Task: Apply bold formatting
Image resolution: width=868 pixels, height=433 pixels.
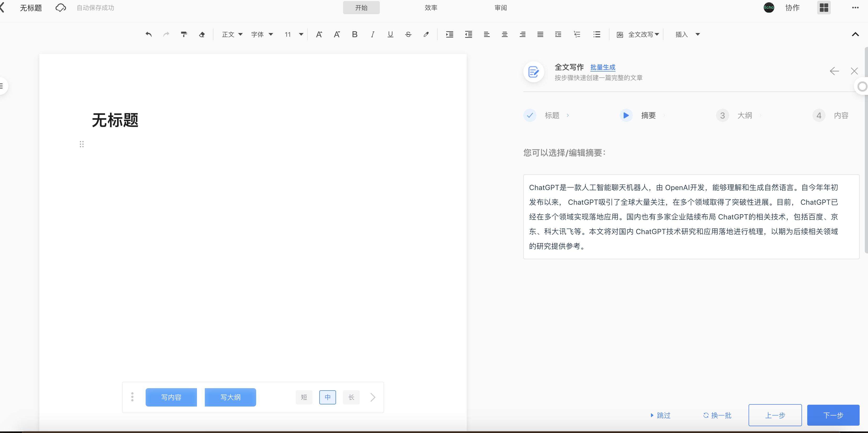Action: pyautogui.click(x=354, y=34)
